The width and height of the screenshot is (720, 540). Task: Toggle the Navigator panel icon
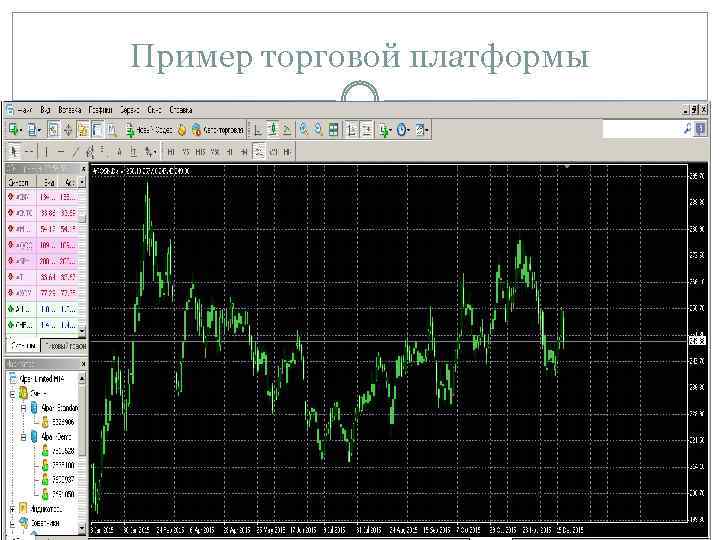(83, 130)
